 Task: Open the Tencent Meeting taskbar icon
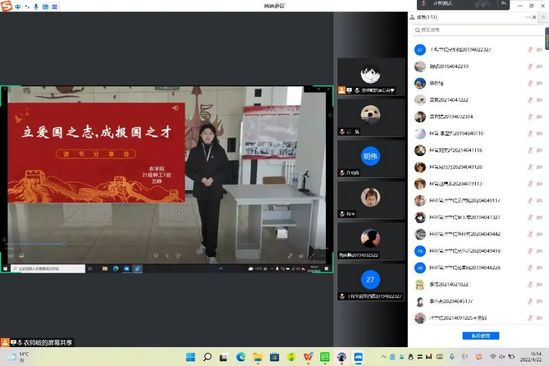[x=359, y=357]
